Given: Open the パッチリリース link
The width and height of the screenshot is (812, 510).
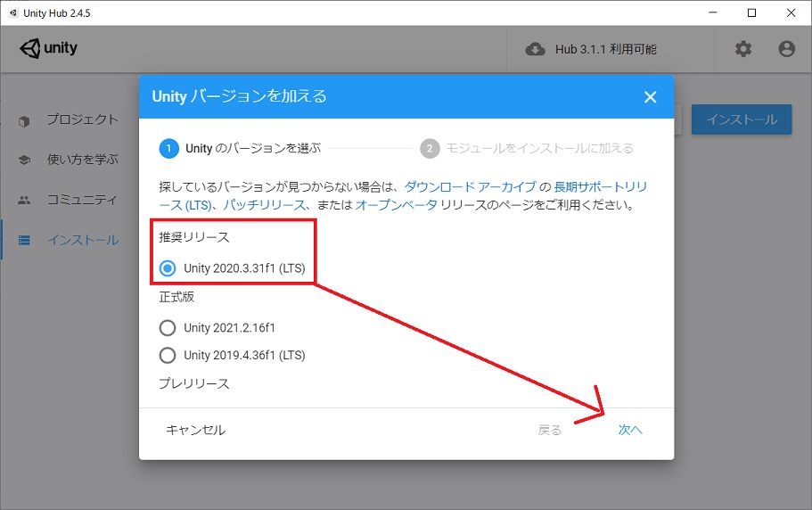Looking at the screenshot, I should point(265,205).
